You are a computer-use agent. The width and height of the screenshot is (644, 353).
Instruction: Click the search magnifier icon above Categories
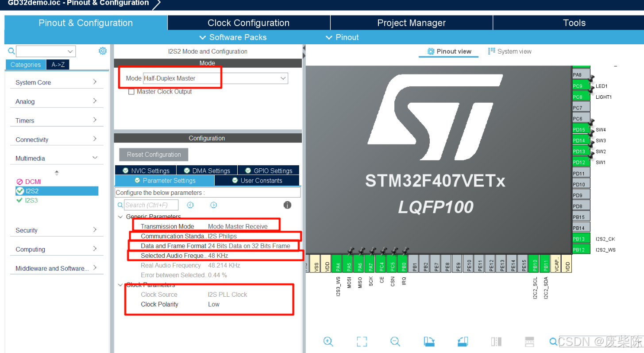click(12, 51)
